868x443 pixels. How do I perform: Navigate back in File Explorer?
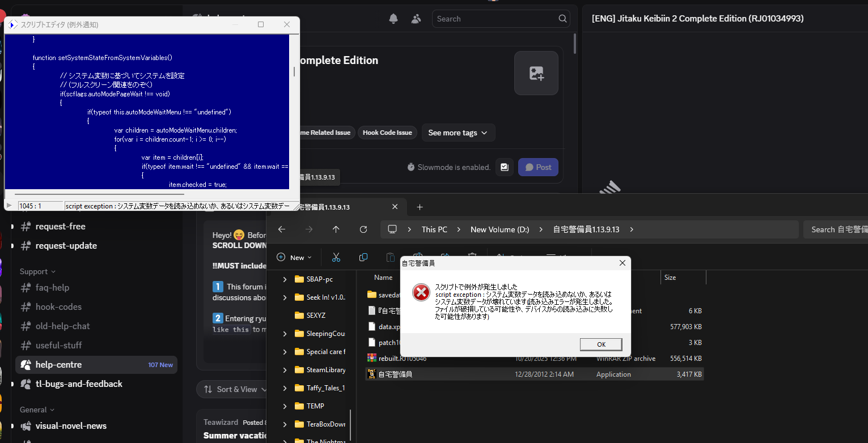coord(282,229)
